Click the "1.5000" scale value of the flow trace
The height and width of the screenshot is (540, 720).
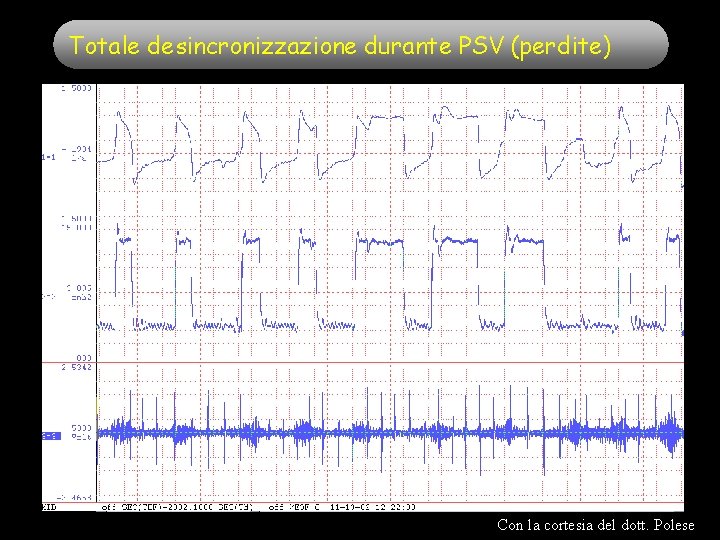pos(77,88)
